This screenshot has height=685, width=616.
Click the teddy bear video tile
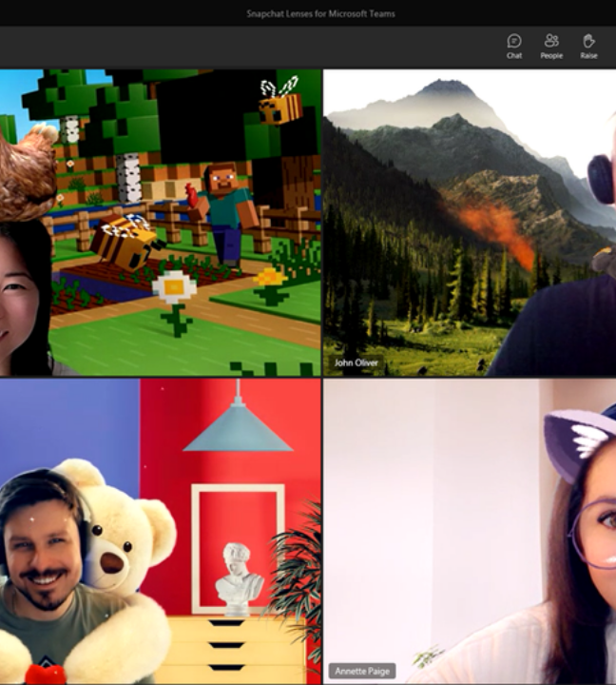pyautogui.click(x=161, y=531)
